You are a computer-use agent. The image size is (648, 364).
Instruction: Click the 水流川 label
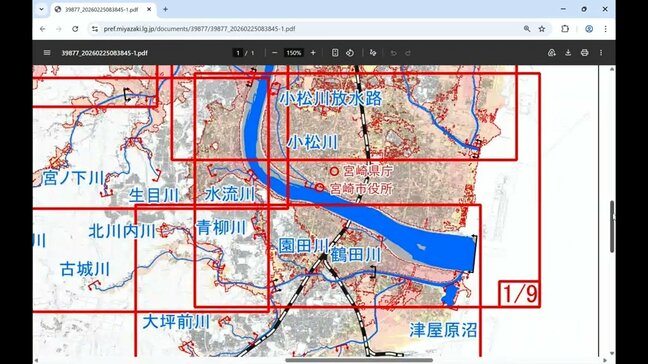[x=230, y=194]
